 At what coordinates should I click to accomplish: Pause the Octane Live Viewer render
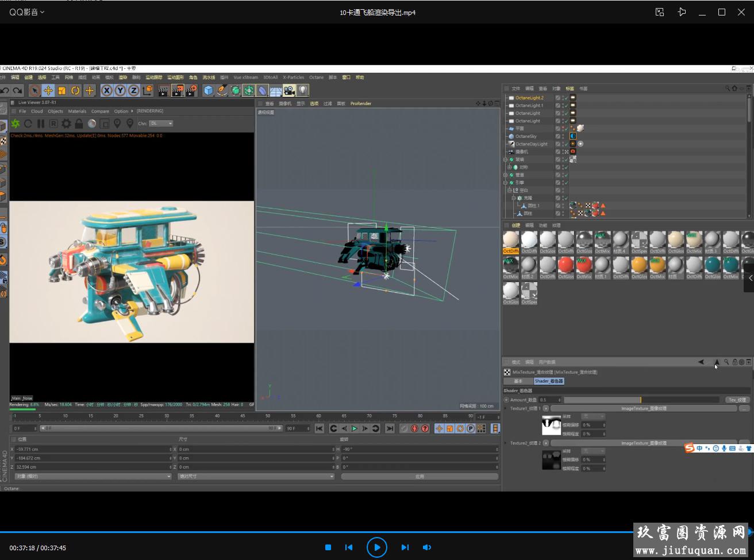coord(41,123)
